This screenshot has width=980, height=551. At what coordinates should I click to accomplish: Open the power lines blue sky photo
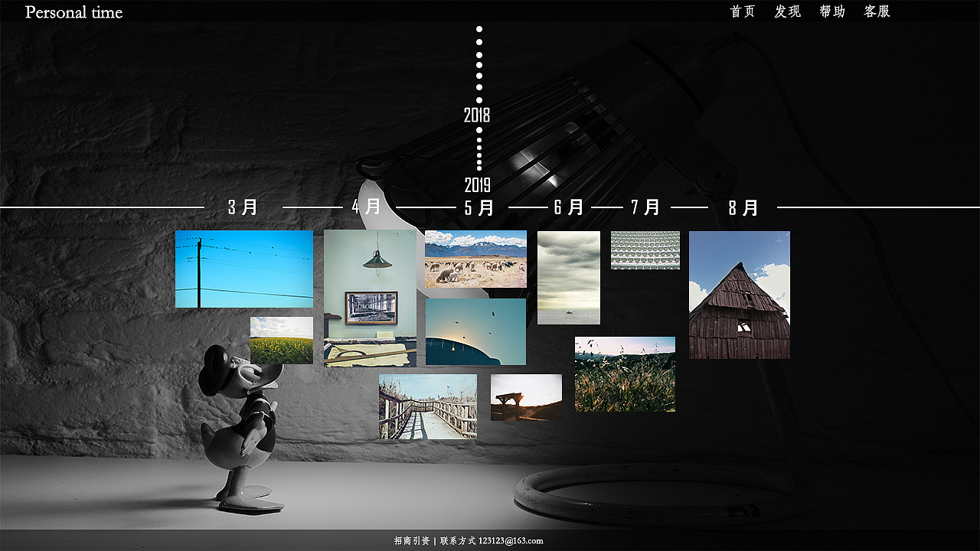pos(244,269)
